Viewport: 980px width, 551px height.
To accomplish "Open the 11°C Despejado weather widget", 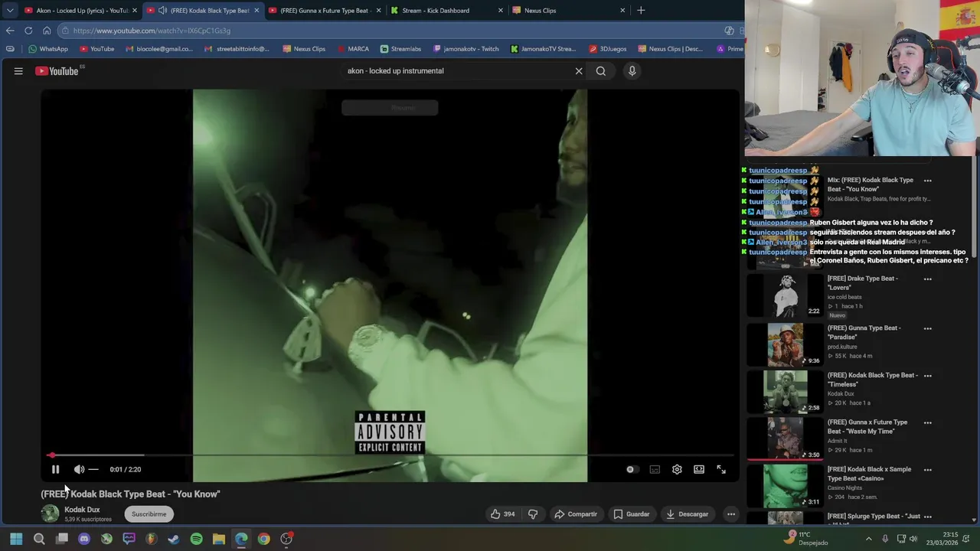I will [x=806, y=539].
